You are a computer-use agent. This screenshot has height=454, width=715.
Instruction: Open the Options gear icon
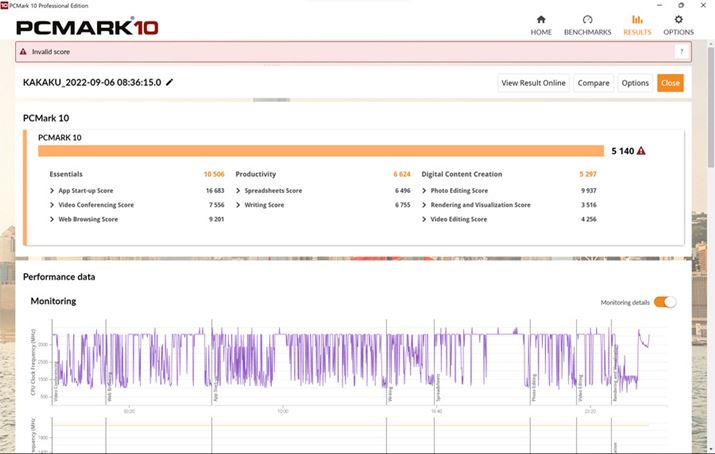(x=679, y=19)
